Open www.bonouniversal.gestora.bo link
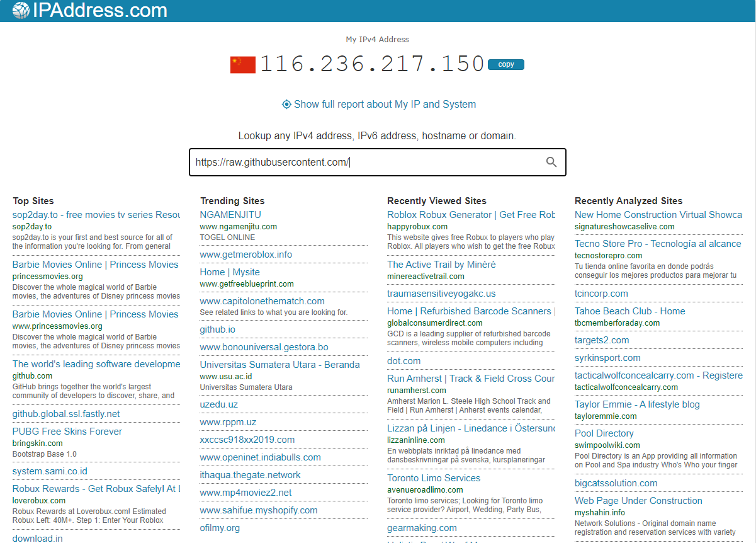756x543 pixels. pos(264,347)
